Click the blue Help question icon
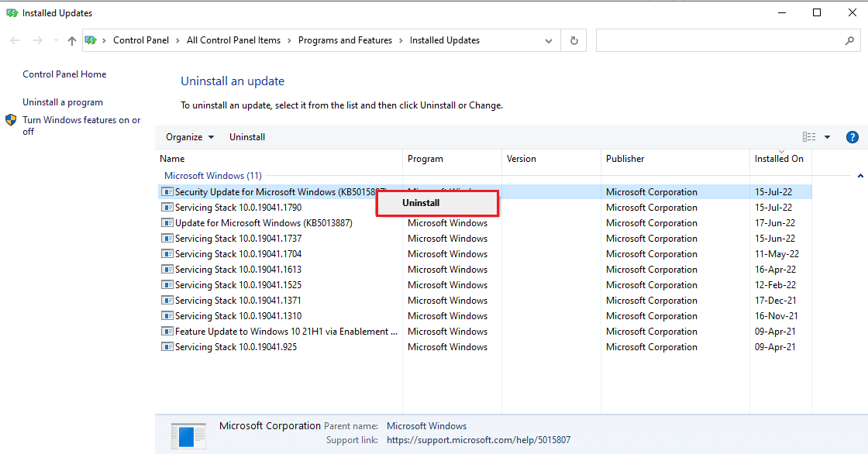Screen dimensions: 868x454 tap(852, 137)
